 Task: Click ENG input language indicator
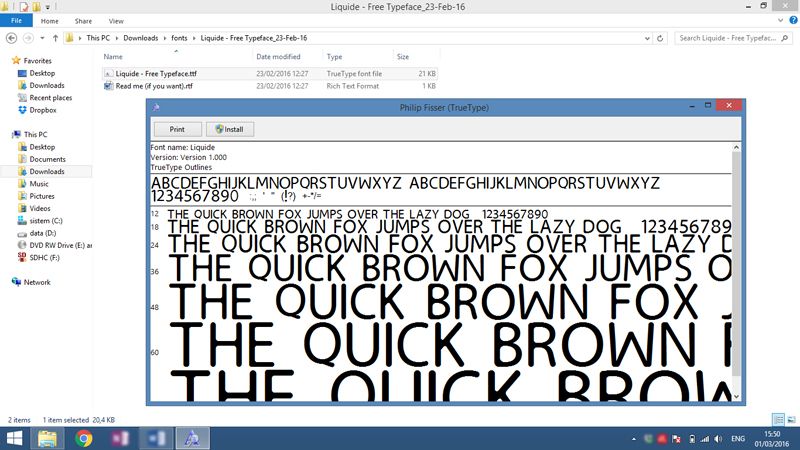tap(738, 439)
